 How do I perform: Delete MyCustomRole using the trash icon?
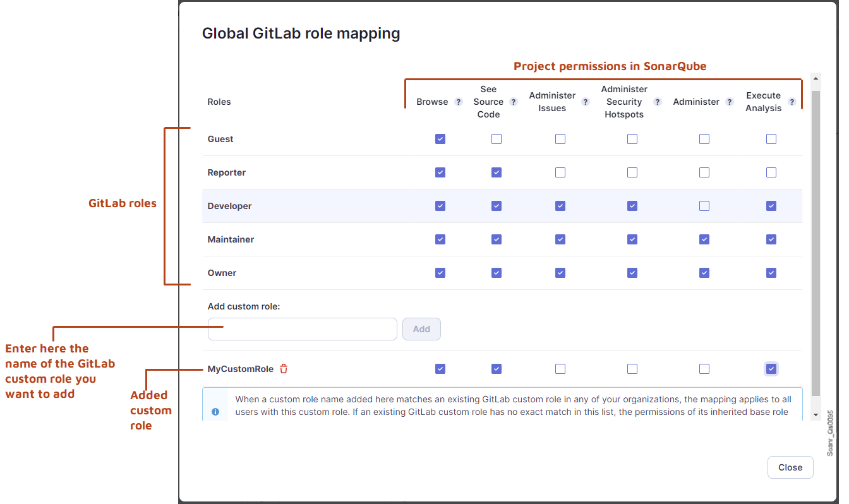pos(283,368)
